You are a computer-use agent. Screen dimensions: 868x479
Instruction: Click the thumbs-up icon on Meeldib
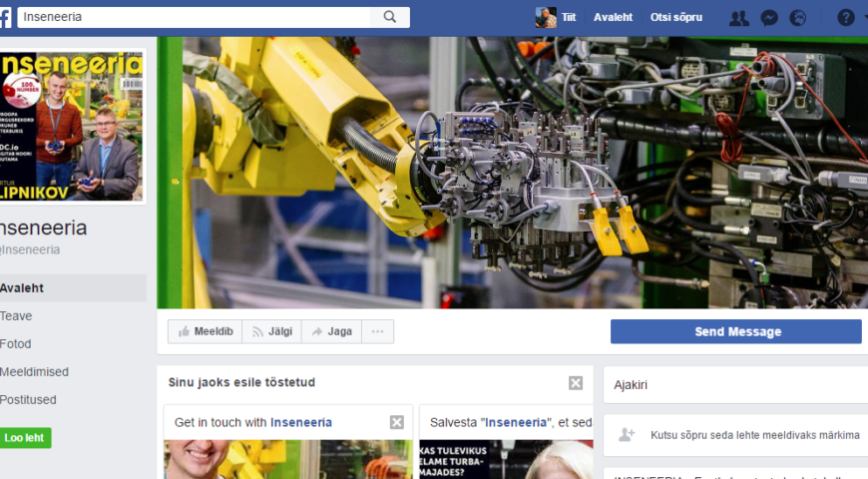pos(184,331)
